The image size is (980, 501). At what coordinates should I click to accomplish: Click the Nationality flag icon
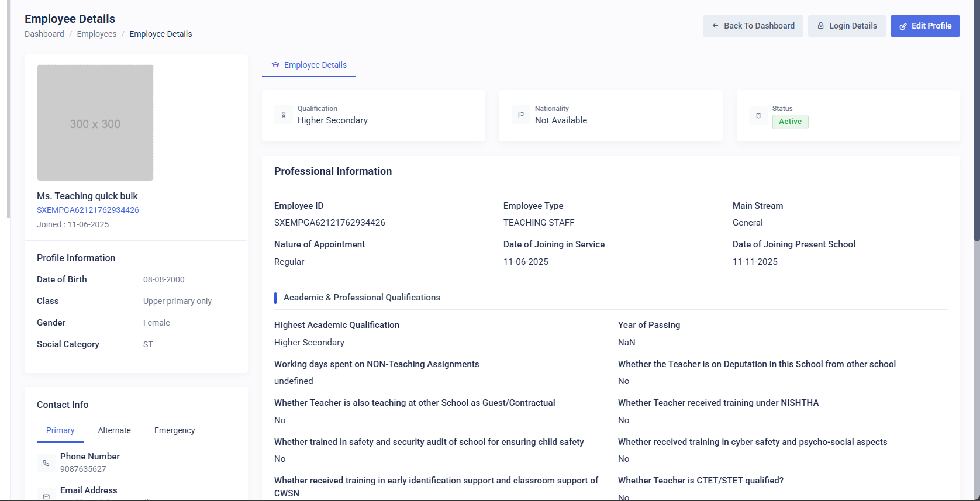521,115
